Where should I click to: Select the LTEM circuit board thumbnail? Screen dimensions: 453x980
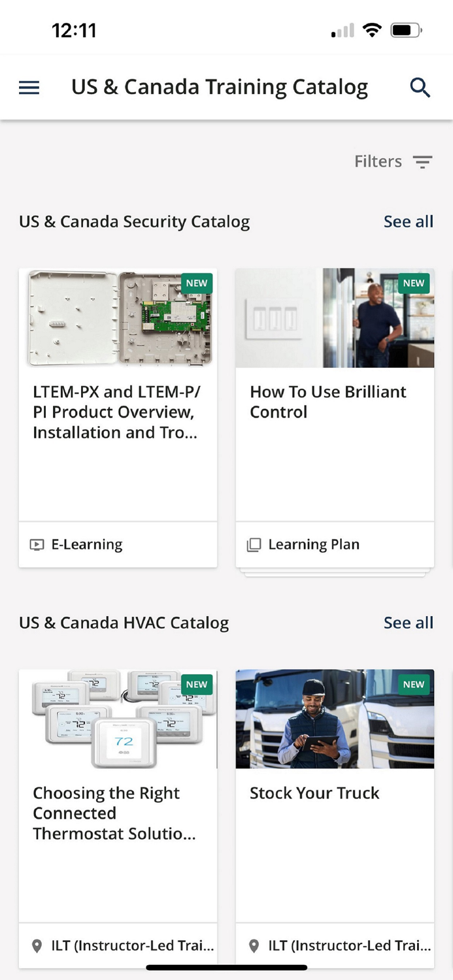[118, 318]
